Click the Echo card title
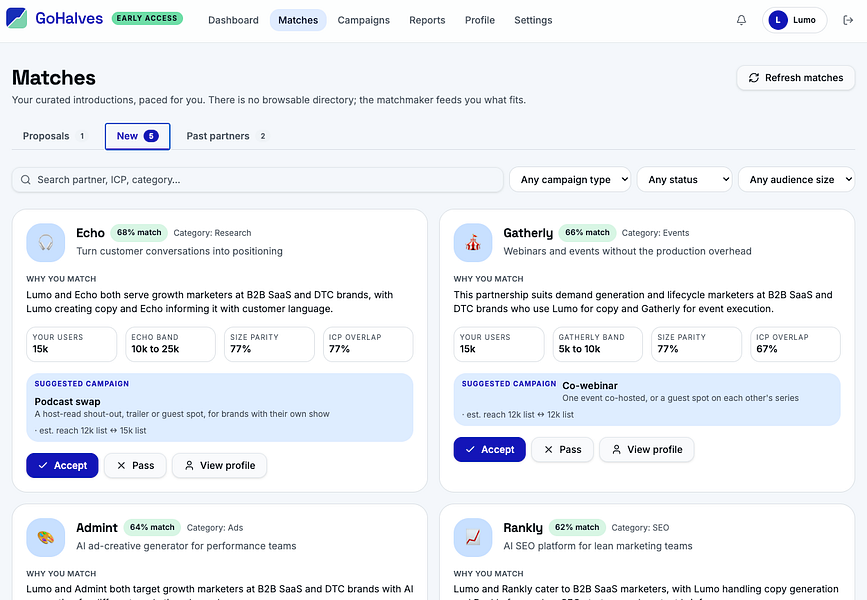Viewport: 867px width, 600px height. [x=90, y=233]
